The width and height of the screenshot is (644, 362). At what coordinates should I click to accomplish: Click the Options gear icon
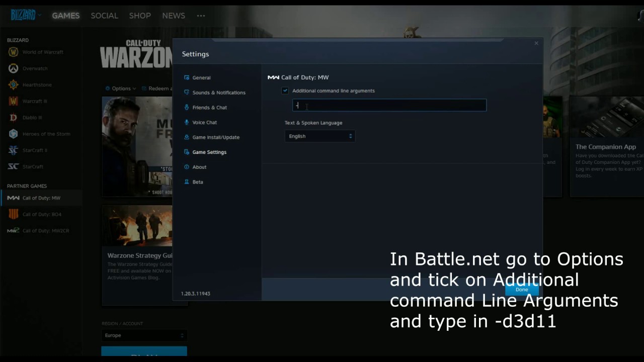point(108,88)
